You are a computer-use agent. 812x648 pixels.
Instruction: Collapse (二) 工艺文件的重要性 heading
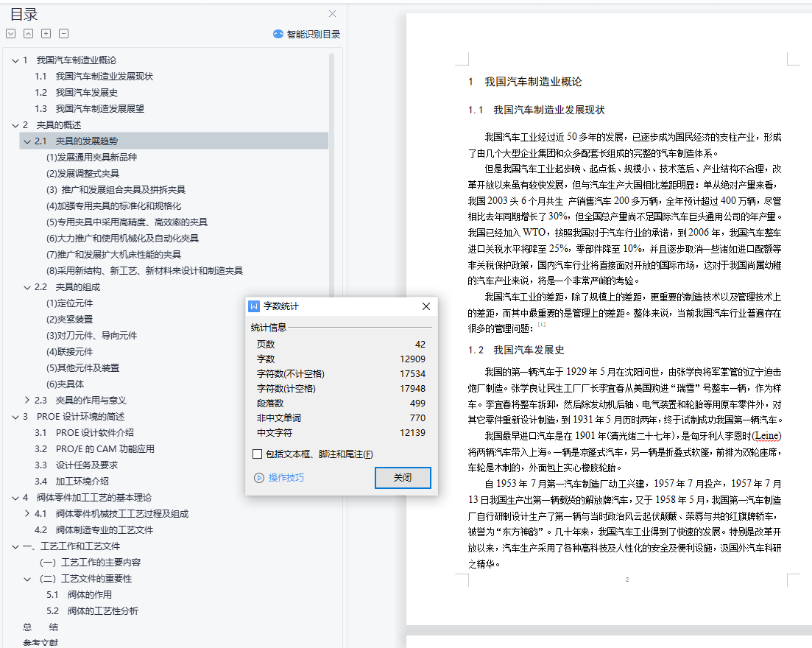pyautogui.click(x=27, y=579)
